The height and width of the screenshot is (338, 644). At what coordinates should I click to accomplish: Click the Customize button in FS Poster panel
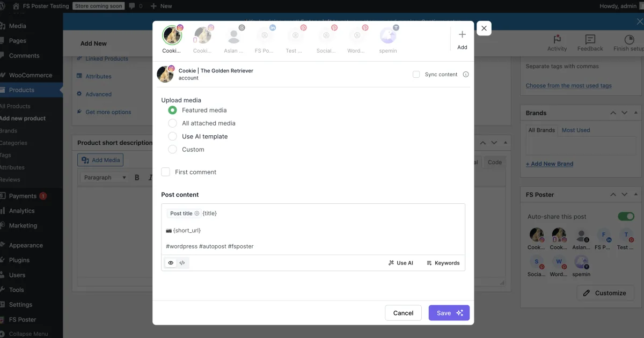(605, 293)
